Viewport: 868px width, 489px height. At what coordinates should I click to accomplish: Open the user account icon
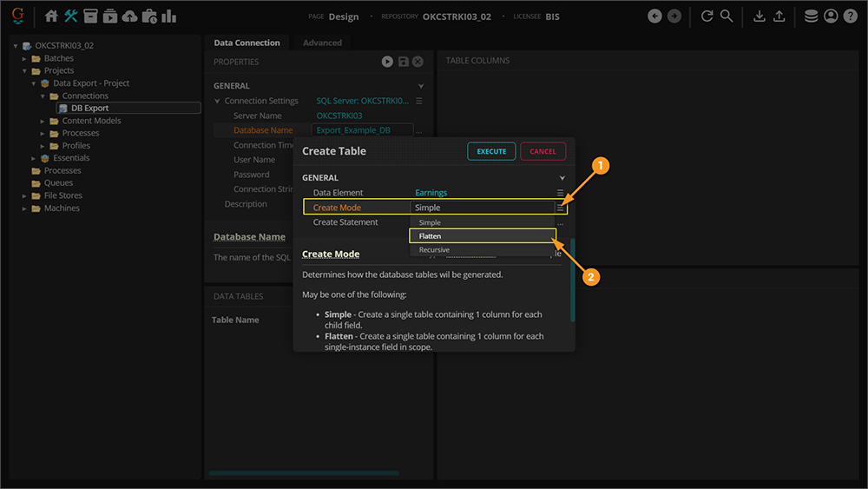click(x=831, y=17)
